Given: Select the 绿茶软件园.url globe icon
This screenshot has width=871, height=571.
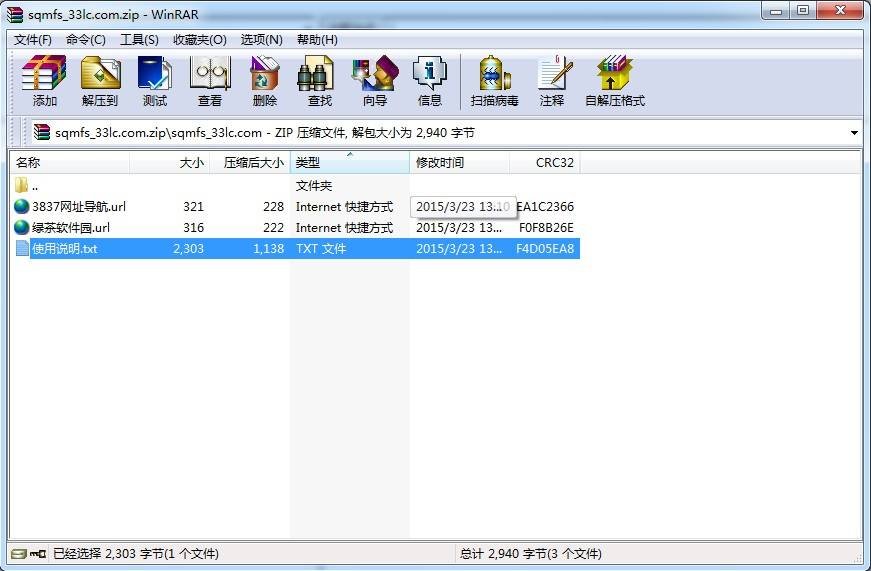Looking at the screenshot, I should tap(21, 227).
